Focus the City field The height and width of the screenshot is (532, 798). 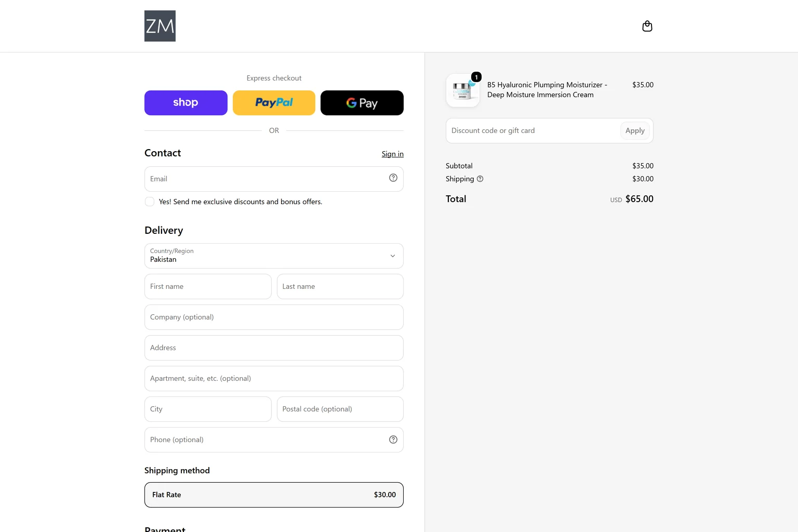(208, 409)
